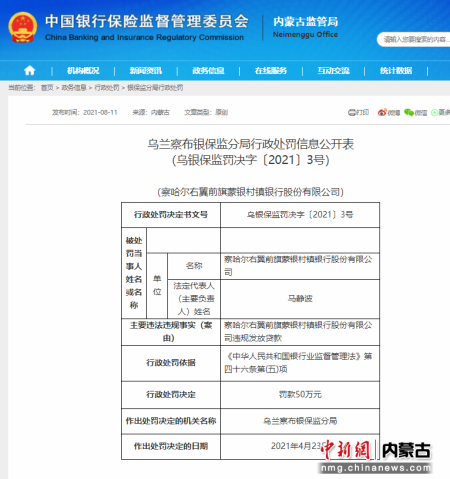450x479 pixels.
Task: Click 中国银行保险监督管理委员会 title
Action: click(x=147, y=21)
